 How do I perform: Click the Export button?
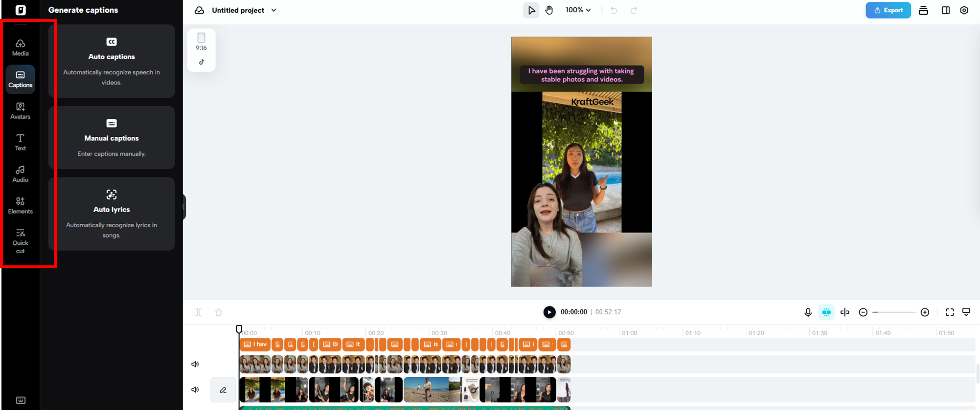click(x=888, y=10)
